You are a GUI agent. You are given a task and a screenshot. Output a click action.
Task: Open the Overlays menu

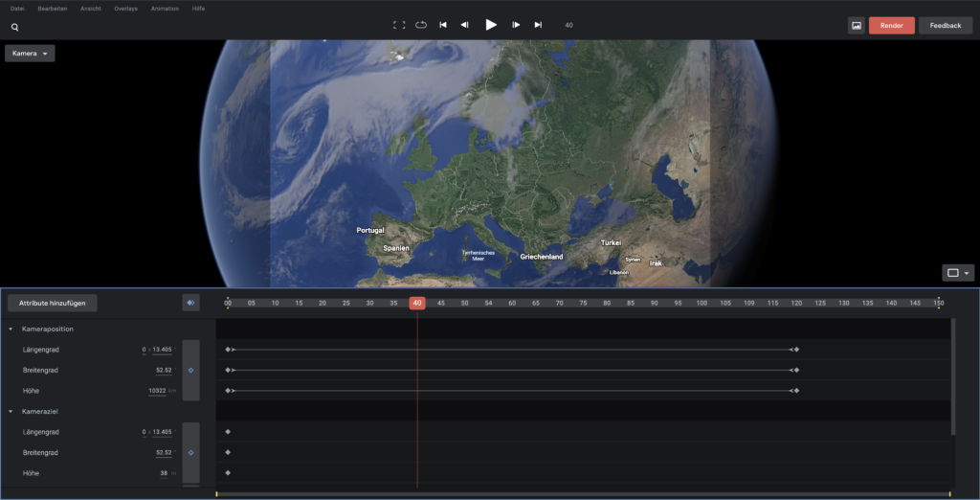pos(125,9)
